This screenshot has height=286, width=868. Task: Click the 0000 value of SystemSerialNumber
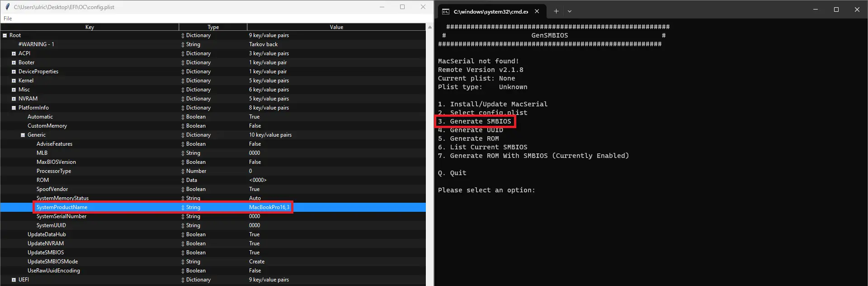coord(255,216)
